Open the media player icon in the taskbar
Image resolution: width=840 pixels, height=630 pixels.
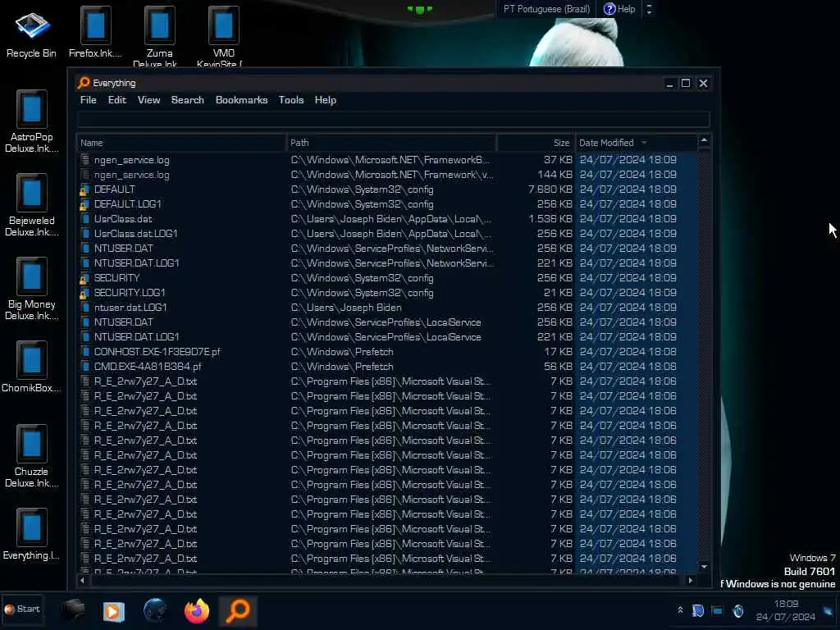click(113, 611)
